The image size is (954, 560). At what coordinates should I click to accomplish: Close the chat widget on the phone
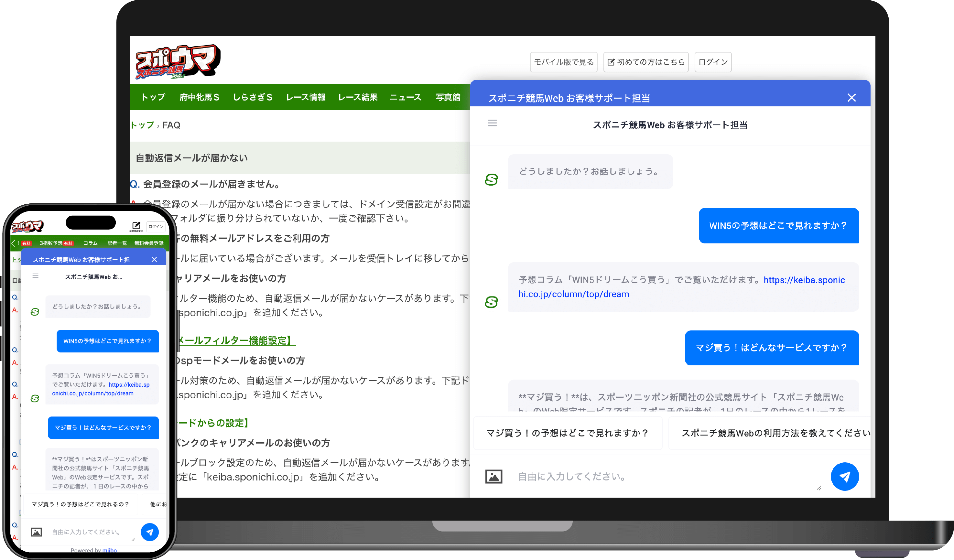click(154, 259)
